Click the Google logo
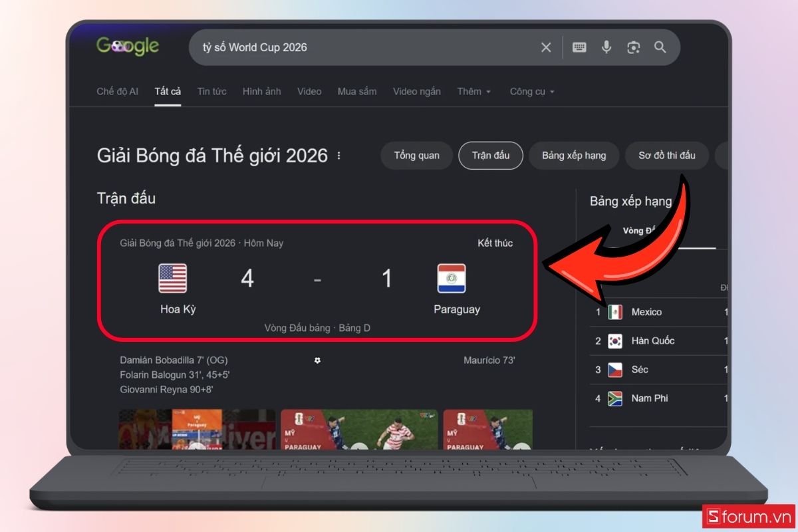The image size is (798, 532). 128,46
